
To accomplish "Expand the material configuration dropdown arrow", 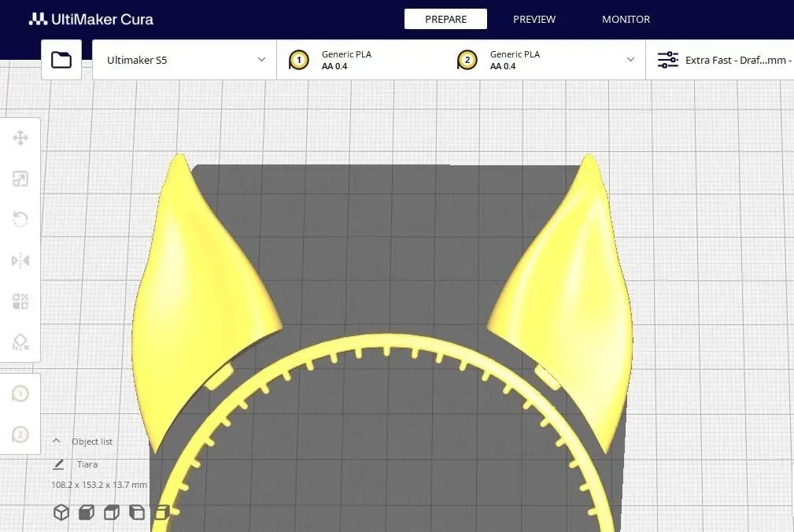I will pyautogui.click(x=630, y=60).
